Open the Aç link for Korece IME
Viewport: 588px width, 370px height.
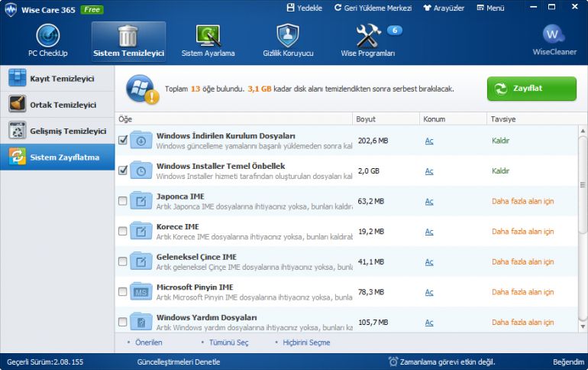[429, 232]
